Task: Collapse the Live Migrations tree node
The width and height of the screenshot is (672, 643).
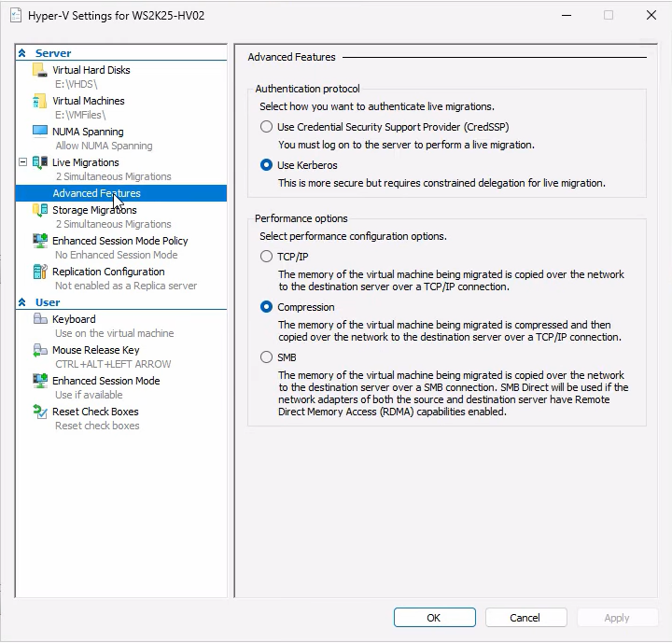Action: click(23, 162)
